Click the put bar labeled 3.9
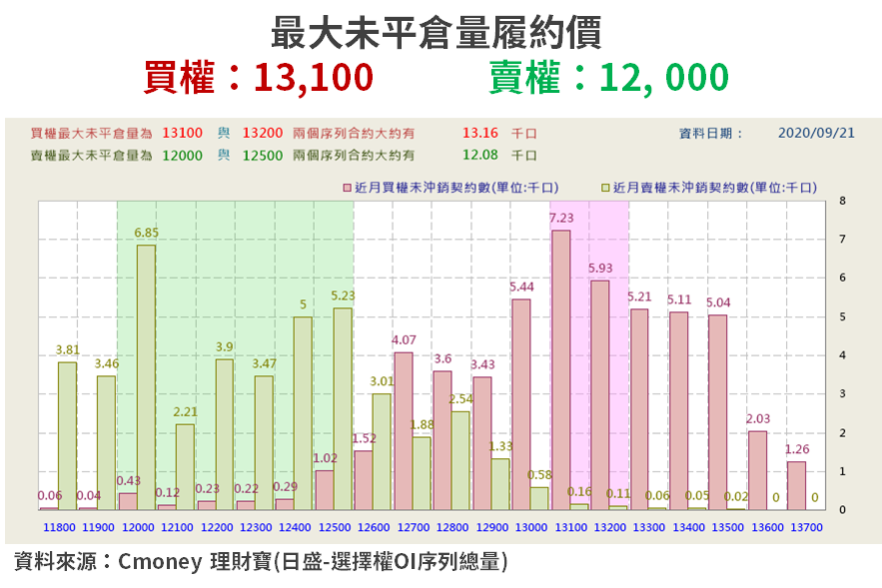This screenshot has height=588, width=882. coord(225,434)
